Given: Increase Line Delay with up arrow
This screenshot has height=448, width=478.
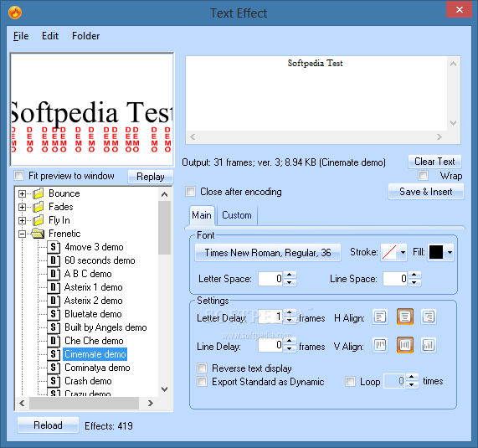Looking at the screenshot, I should 290,341.
